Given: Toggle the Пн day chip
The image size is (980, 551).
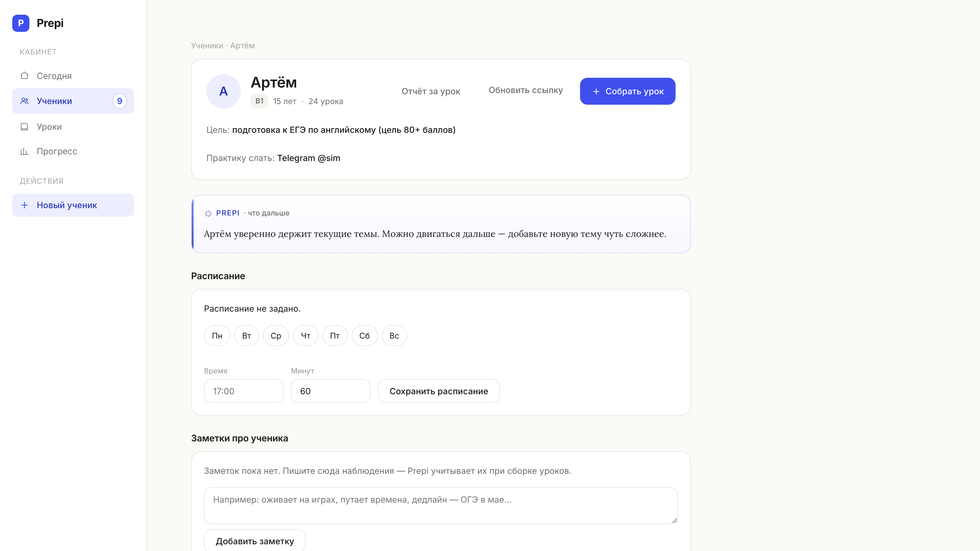Looking at the screenshot, I should (217, 335).
